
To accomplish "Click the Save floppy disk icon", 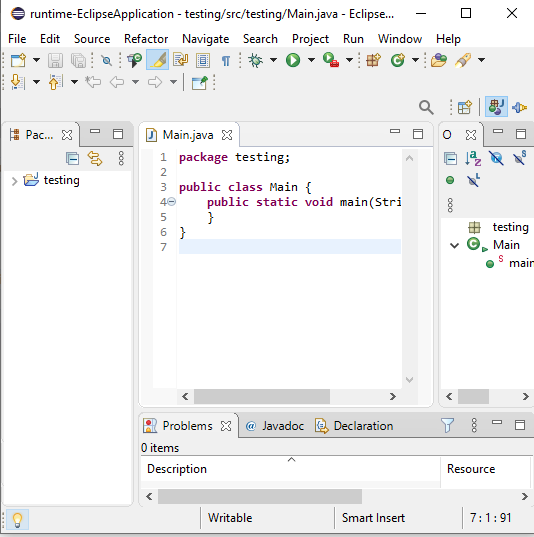I will point(55,60).
